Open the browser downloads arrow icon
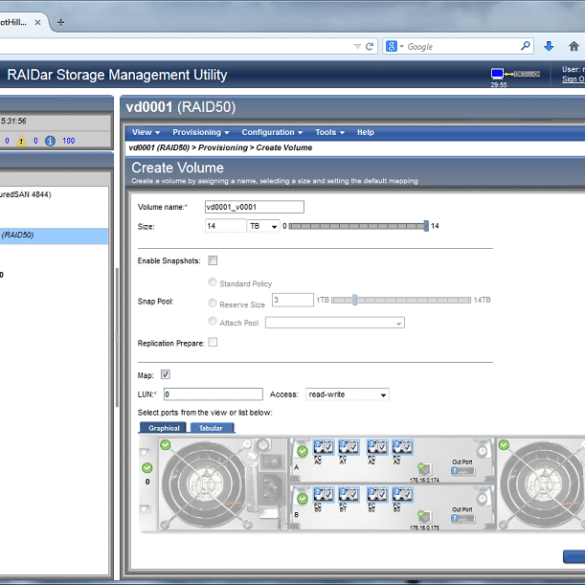 pyautogui.click(x=548, y=46)
